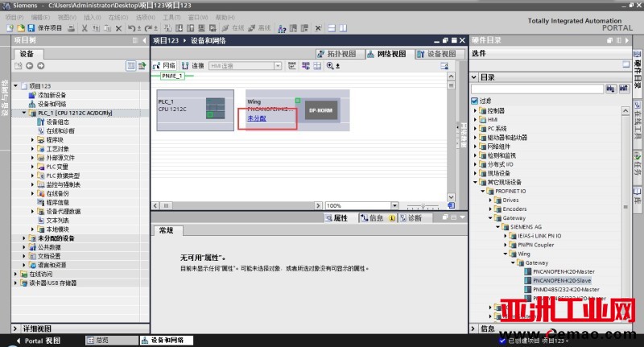Click the delete X icon next to paste

pos(118,28)
